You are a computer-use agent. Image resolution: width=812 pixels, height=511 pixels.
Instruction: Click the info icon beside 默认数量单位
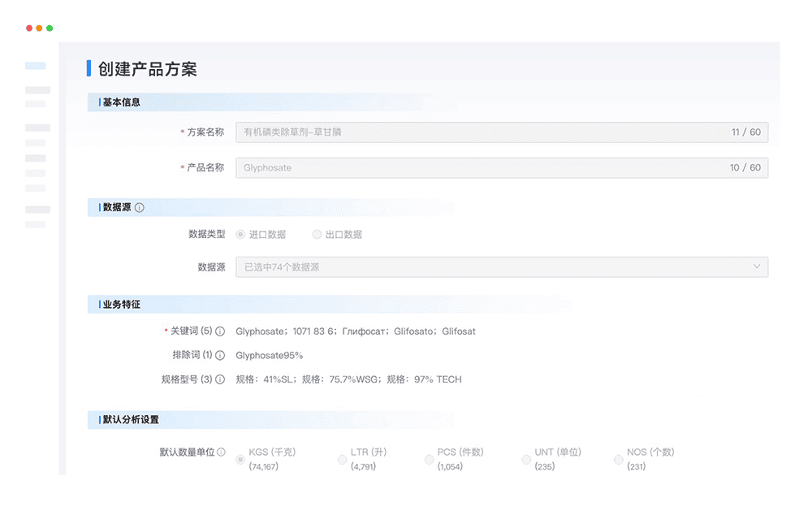pos(221,453)
